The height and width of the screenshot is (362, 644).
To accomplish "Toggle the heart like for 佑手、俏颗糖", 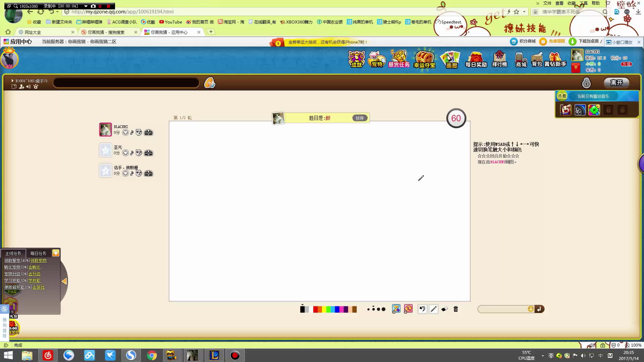I will (x=125, y=173).
